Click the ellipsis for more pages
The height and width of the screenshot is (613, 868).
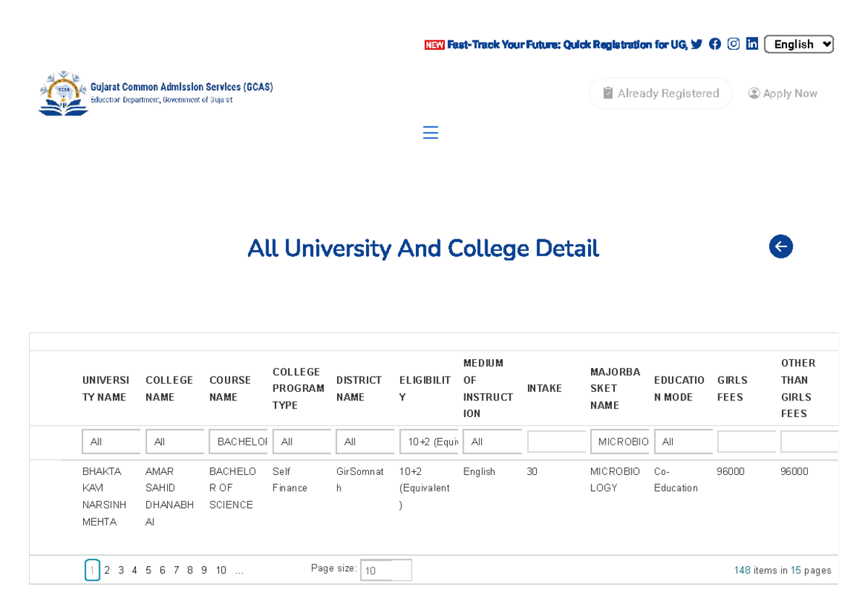tap(239, 570)
